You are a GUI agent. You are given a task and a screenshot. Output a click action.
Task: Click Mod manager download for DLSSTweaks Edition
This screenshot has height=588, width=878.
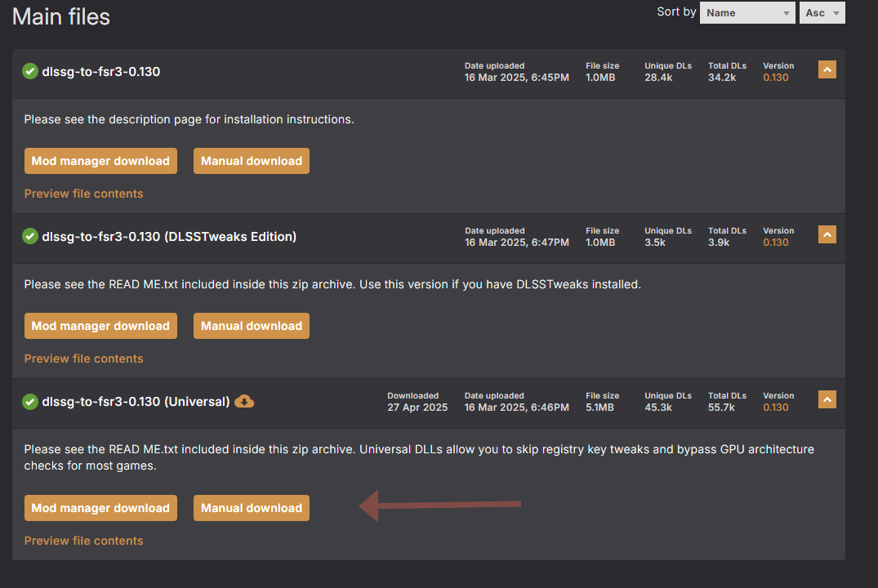click(x=100, y=326)
